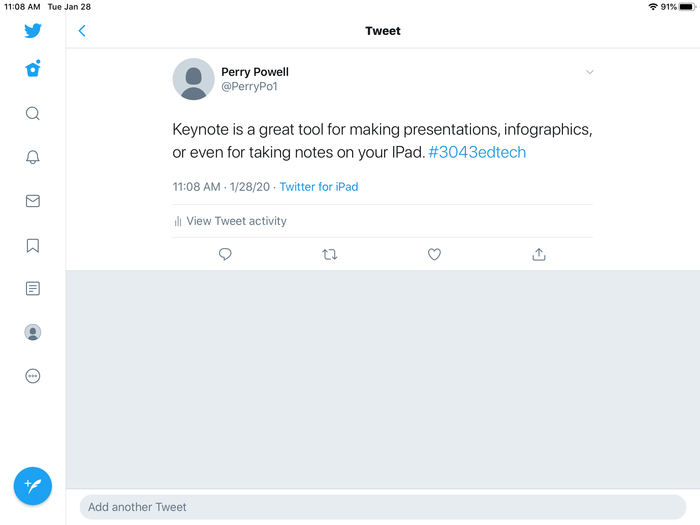The height and width of the screenshot is (525, 700).
Task: Open the Twitter bird logo
Action: 33,31
